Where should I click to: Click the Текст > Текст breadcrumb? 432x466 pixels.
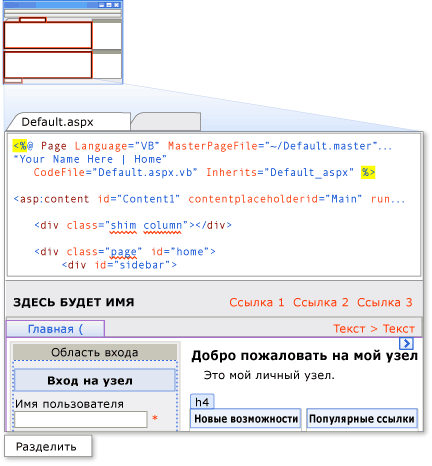point(374,329)
